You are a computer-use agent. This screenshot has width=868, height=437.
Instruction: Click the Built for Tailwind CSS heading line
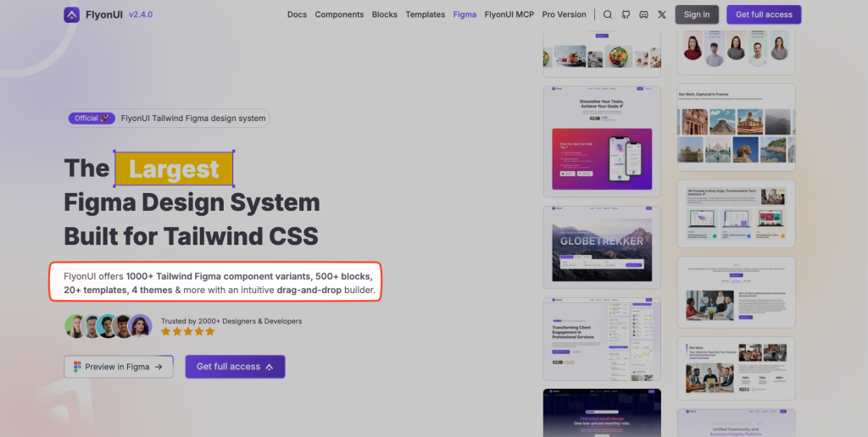191,236
